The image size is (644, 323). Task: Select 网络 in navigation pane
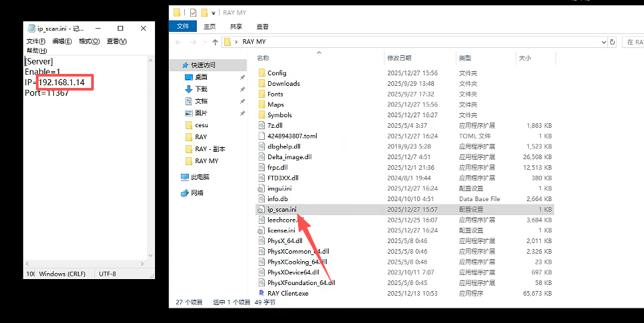[197, 192]
